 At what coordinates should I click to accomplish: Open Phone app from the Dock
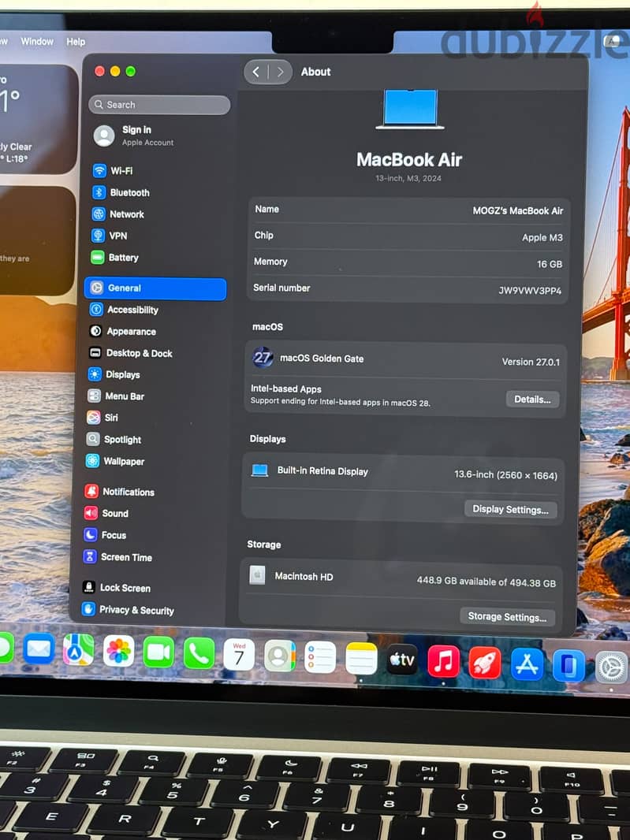(199, 653)
